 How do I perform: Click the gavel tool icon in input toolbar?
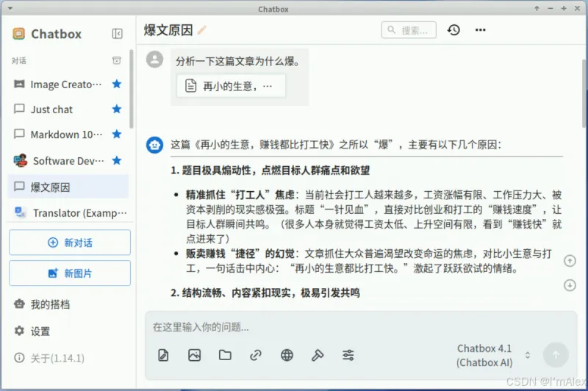click(x=318, y=355)
